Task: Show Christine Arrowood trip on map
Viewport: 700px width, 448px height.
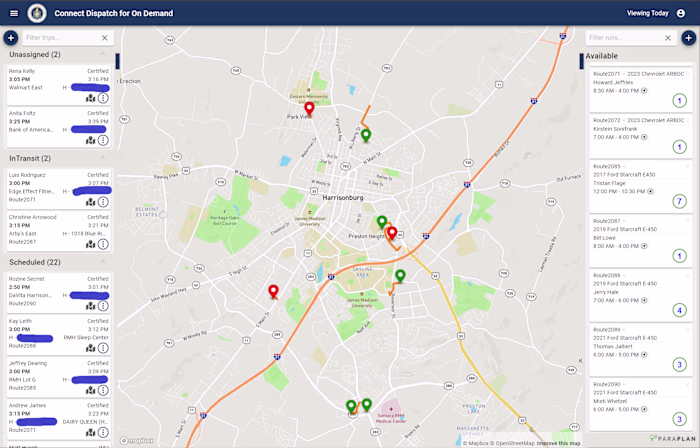Action: tap(91, 244)
